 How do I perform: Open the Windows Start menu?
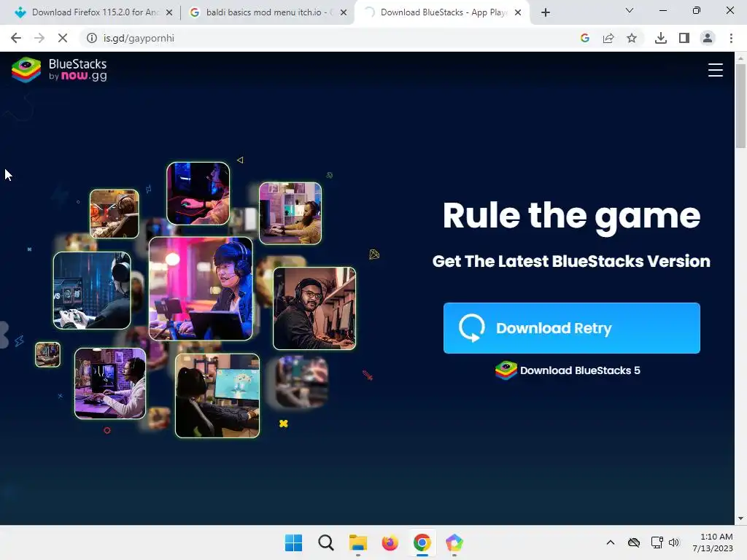pyautogui.click(x=293, y=542)
